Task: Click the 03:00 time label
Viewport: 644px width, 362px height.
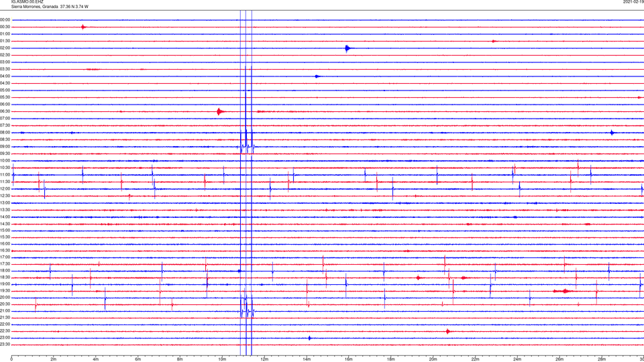Action: [x=5, y=62]
